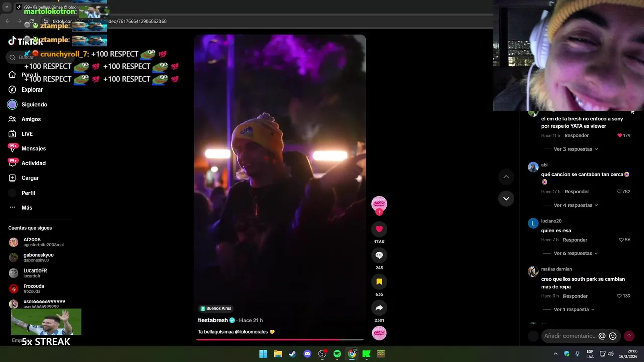This screenshot has height=362, width=644.
Task: Click the browser back arrow
Action: point(7,21)
